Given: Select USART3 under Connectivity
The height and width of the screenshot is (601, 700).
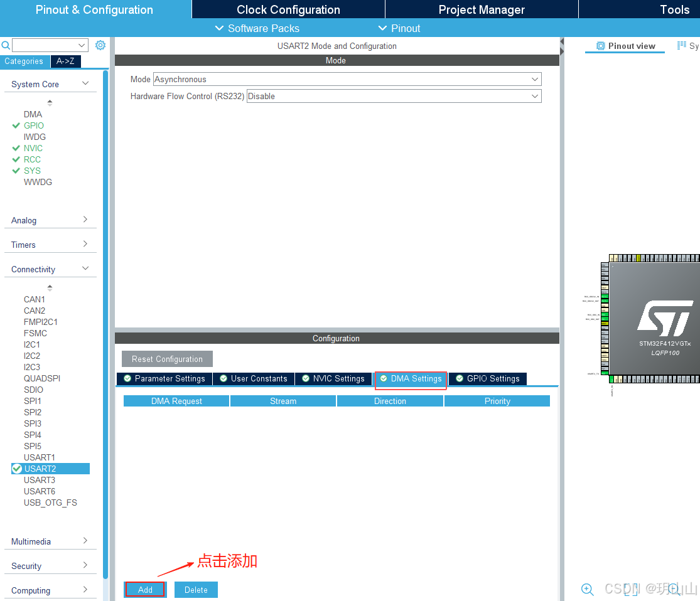Looking at the screenshot, I should (40, 480).
